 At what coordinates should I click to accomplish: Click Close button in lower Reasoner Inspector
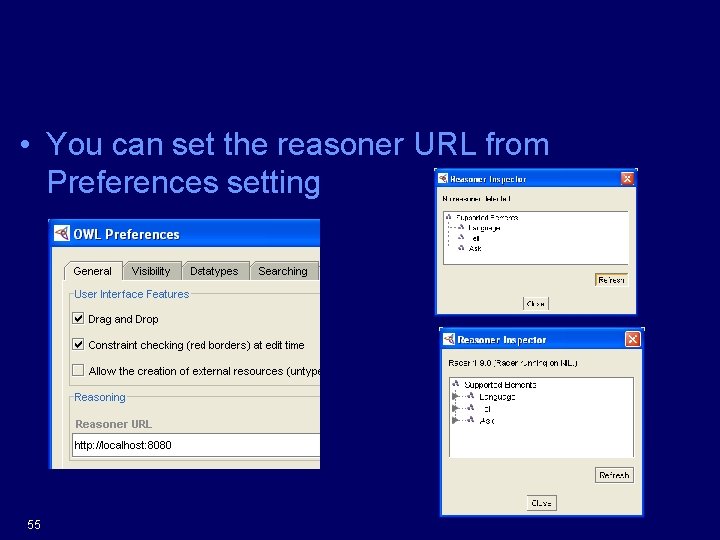(x=541, y=503)
